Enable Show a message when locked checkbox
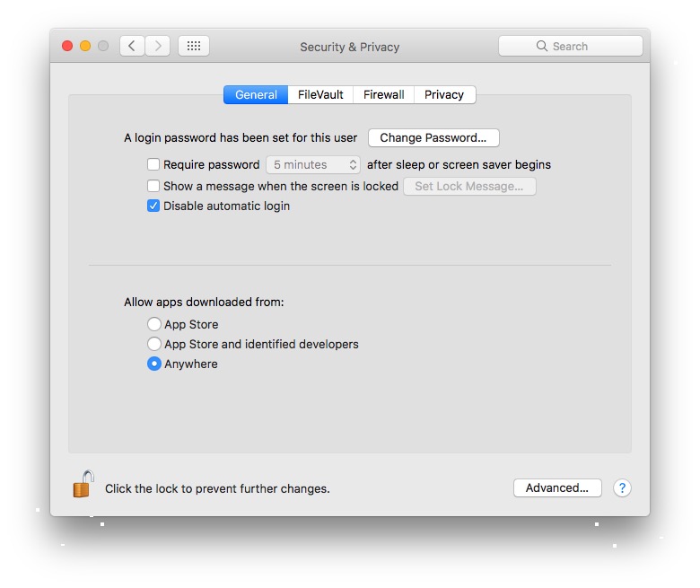 click(153, 187)
